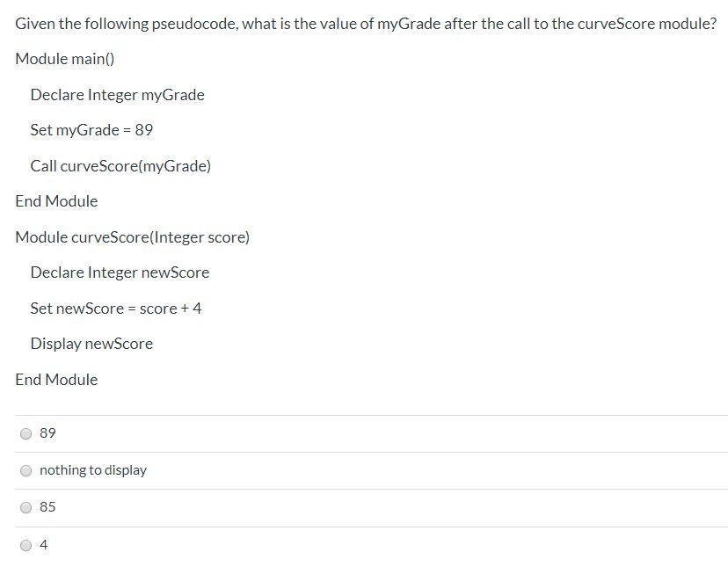Click the 'Declare Integer newScore' line
The image size is (728, 574).
click(120, 272)
